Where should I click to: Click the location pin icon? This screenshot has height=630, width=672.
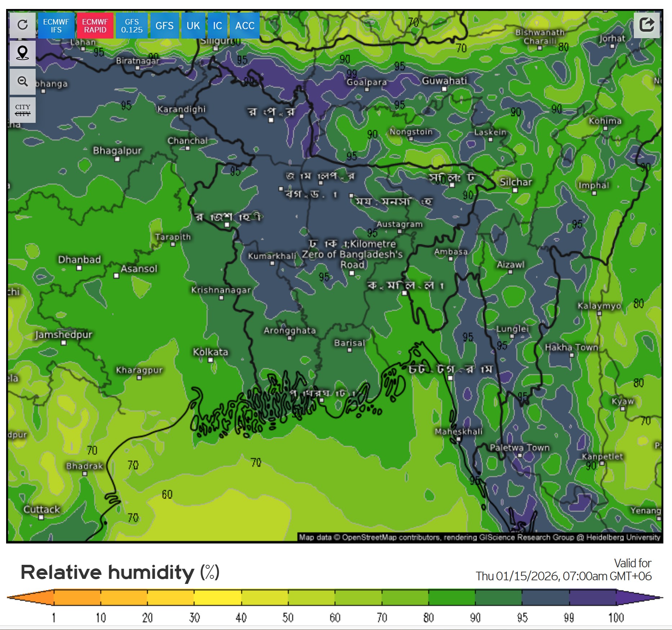pyautogui.click(x=22, y=53)
